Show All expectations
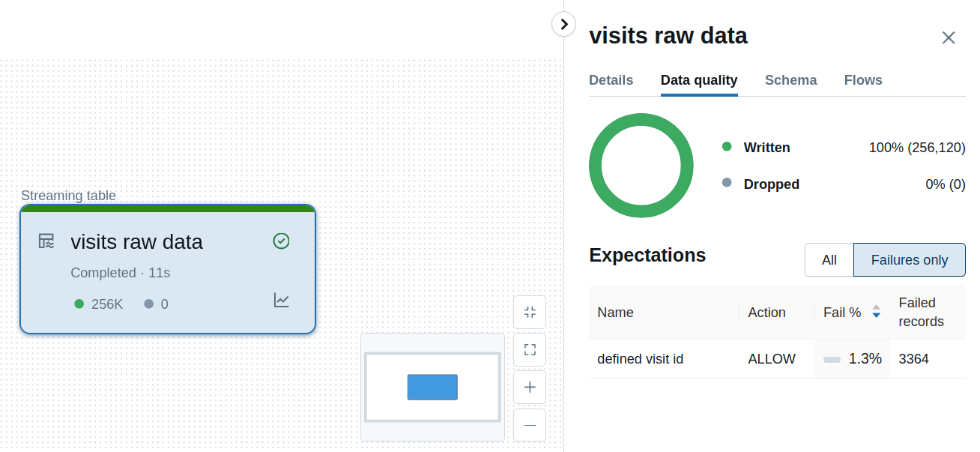This screenshot has height=452, width=980. [x=829, y=260]
